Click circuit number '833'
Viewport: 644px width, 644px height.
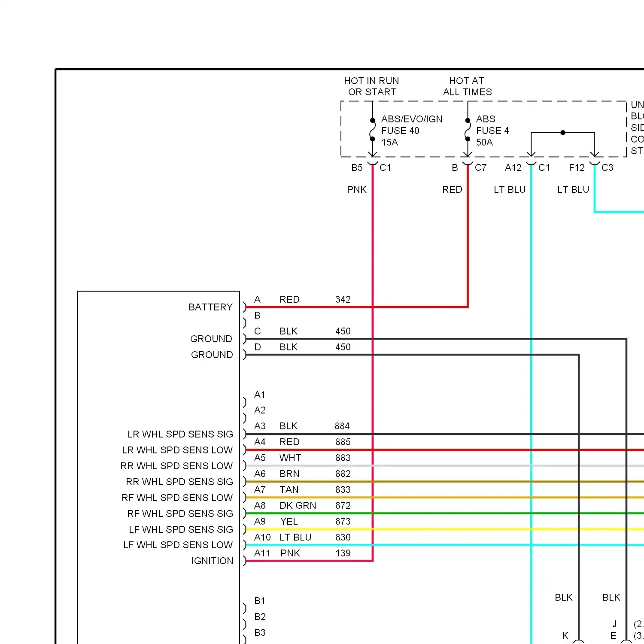343,489
